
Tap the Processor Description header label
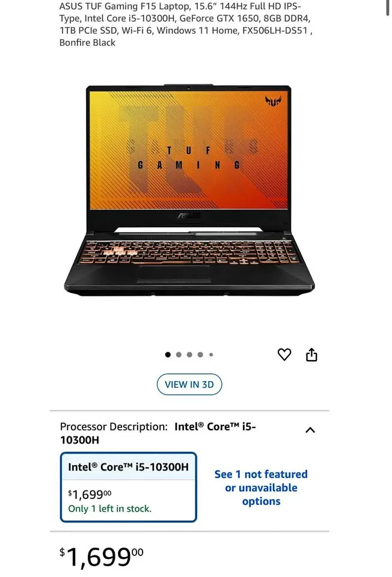point(114,427)
